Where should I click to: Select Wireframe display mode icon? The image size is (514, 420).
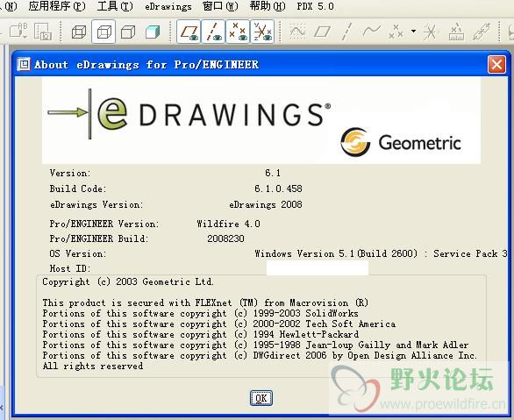79,32
